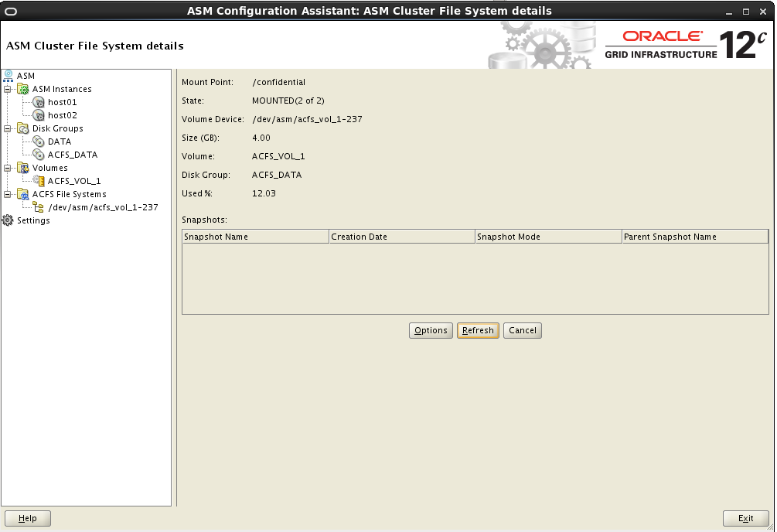
Task: Select ACFS_VOL_1 in the tree
Action: 74,182
